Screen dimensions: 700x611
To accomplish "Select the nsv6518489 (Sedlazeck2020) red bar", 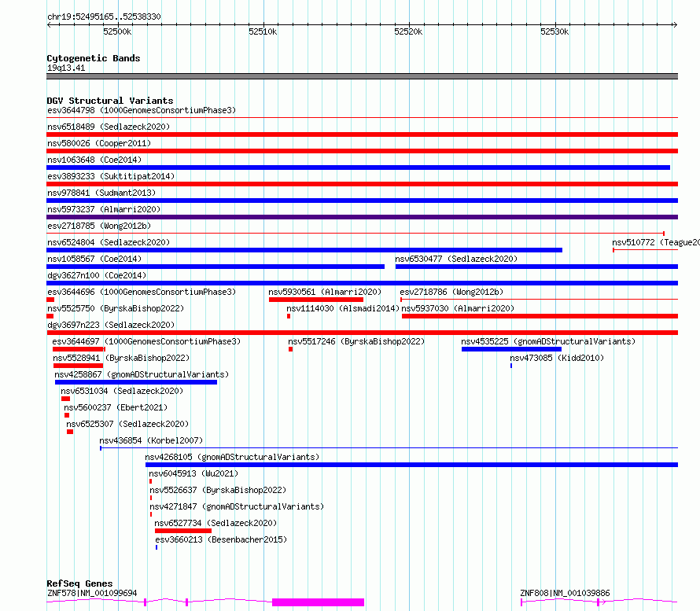I will (x=362, y=134).
